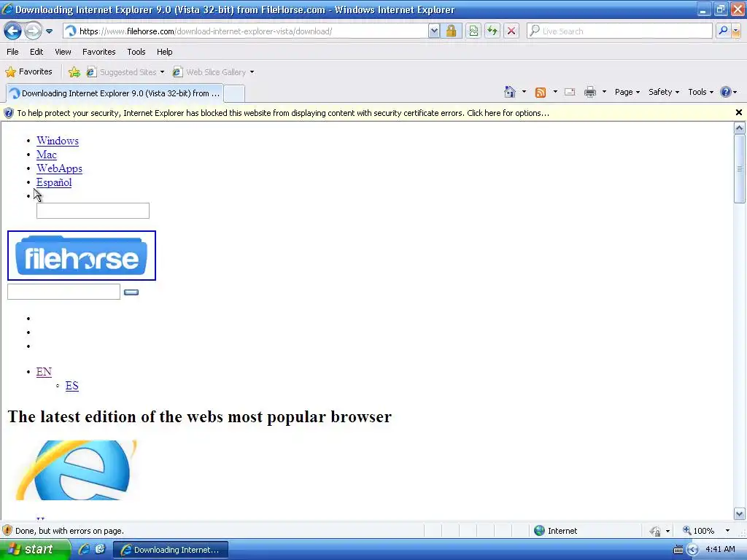The width and height of the screenshot is (747, 560).
Task: Open the Favorites center star button
Action: pos(28,72)
